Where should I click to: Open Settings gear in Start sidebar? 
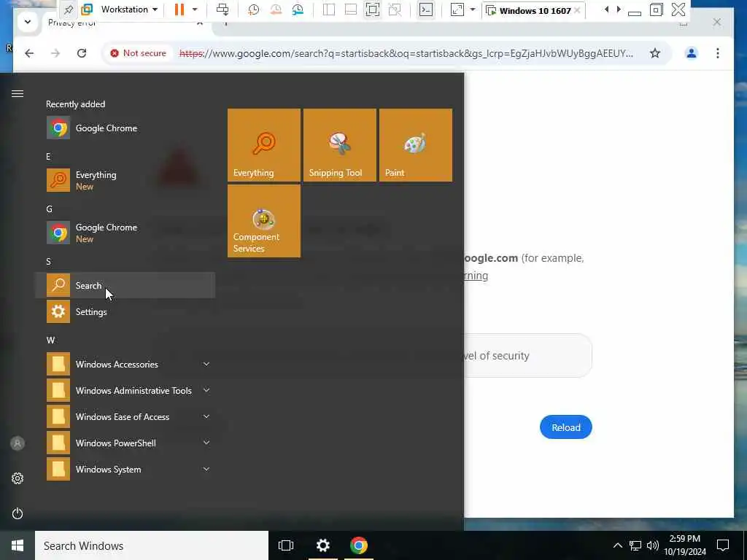(18, 478)
